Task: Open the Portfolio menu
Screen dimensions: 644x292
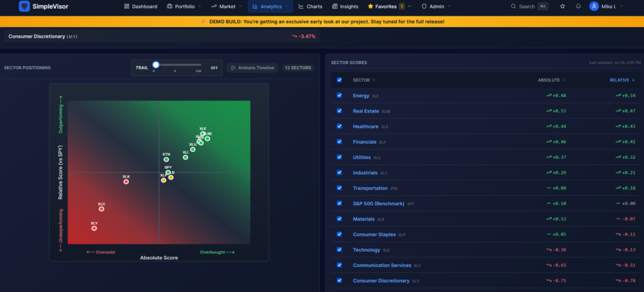Action: (184, 6)
